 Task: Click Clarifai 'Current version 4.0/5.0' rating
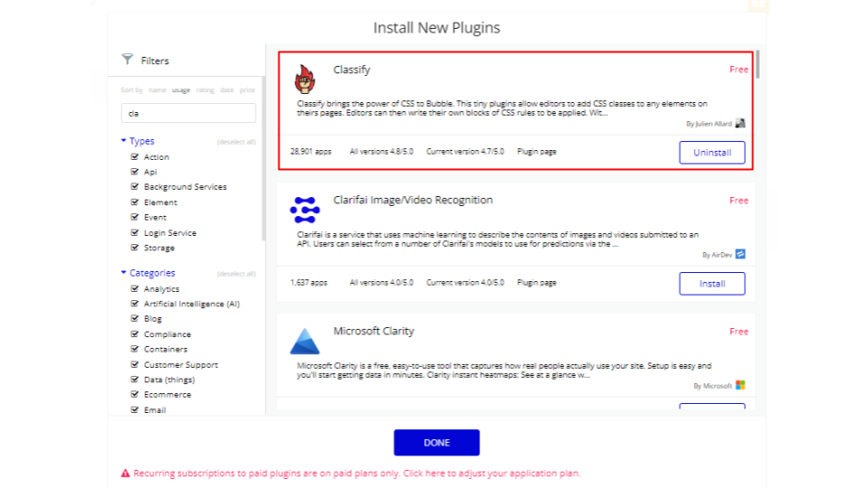point(465,282)
